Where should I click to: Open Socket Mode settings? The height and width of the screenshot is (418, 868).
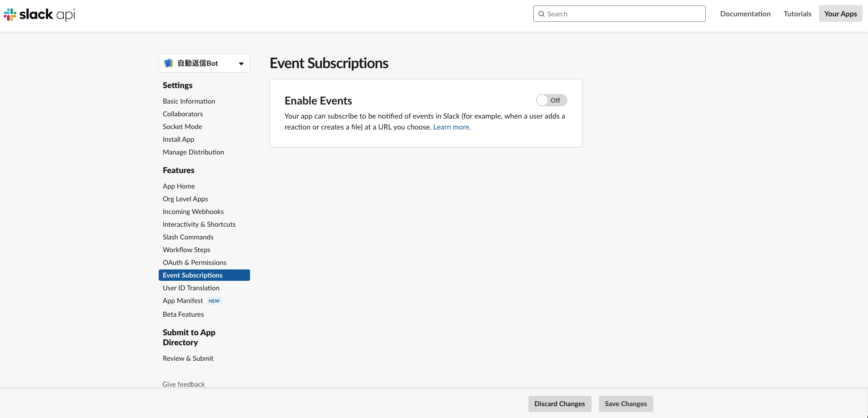(x=182, y=126)
